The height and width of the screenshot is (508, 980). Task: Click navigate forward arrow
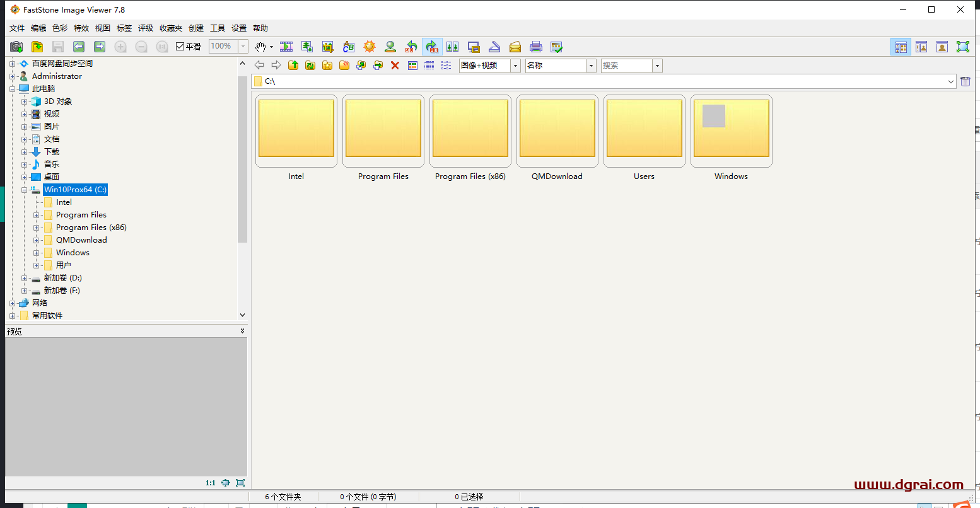pos(276,66)
